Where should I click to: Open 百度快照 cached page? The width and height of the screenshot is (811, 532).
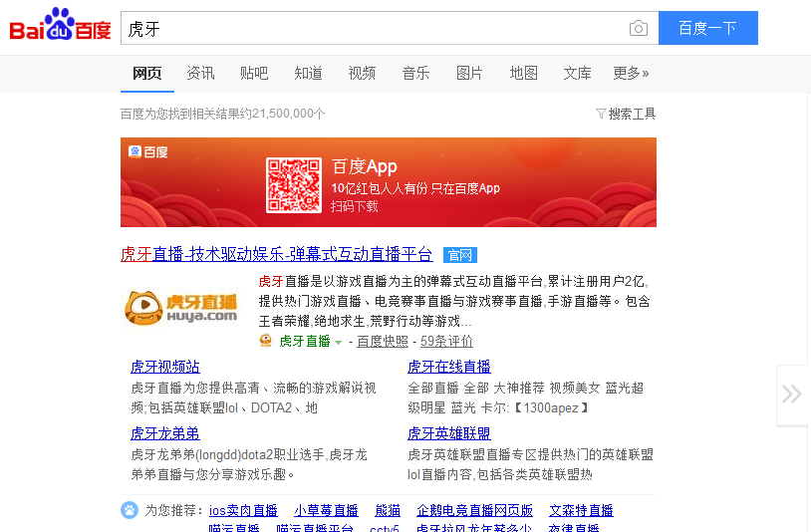click(x=383, y=342)
